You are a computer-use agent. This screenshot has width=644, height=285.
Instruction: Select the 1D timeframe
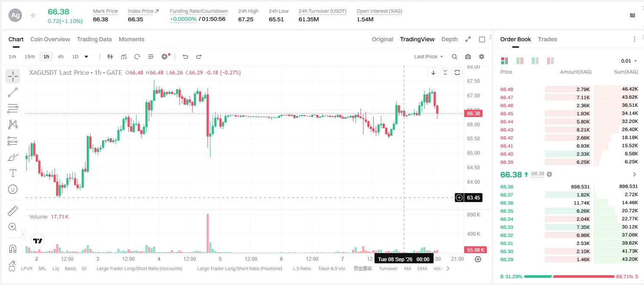[75, 57]
